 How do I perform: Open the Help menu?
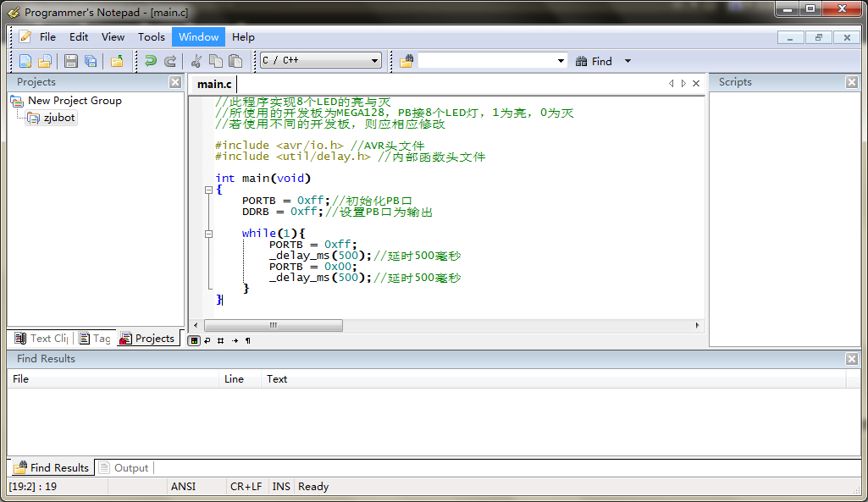click(243, 37)
